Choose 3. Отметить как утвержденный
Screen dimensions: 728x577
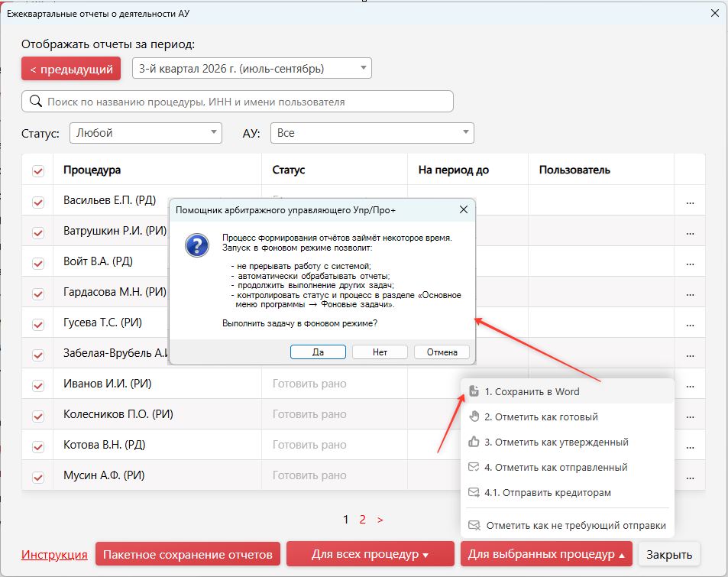coord(568,442)
